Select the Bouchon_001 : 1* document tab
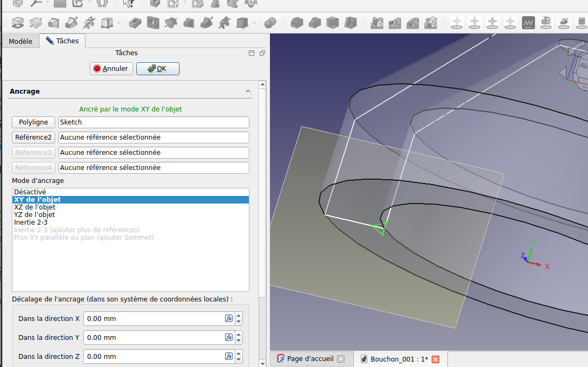588x367 pixels. (399, 359)
